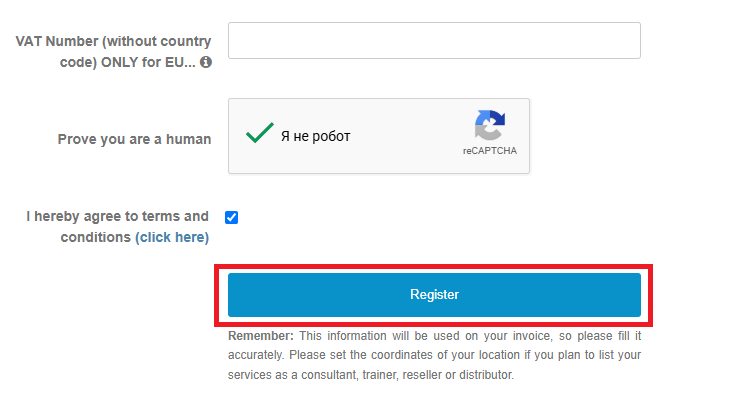Click the word 'human' in the captcha label

pos(188,139)
